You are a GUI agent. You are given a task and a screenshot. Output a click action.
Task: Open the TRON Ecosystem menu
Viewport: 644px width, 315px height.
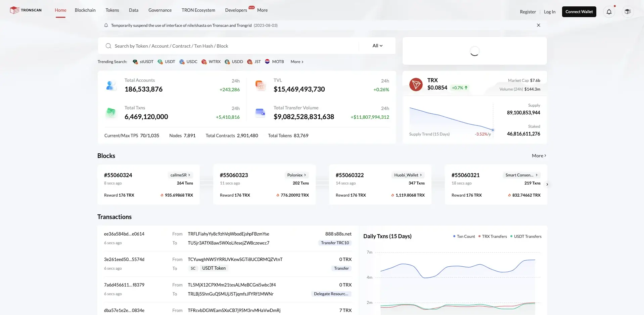coord(198,10)
